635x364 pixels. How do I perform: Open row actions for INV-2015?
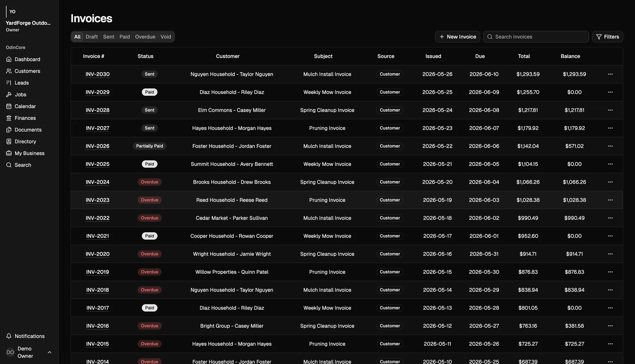coord(610,344)
